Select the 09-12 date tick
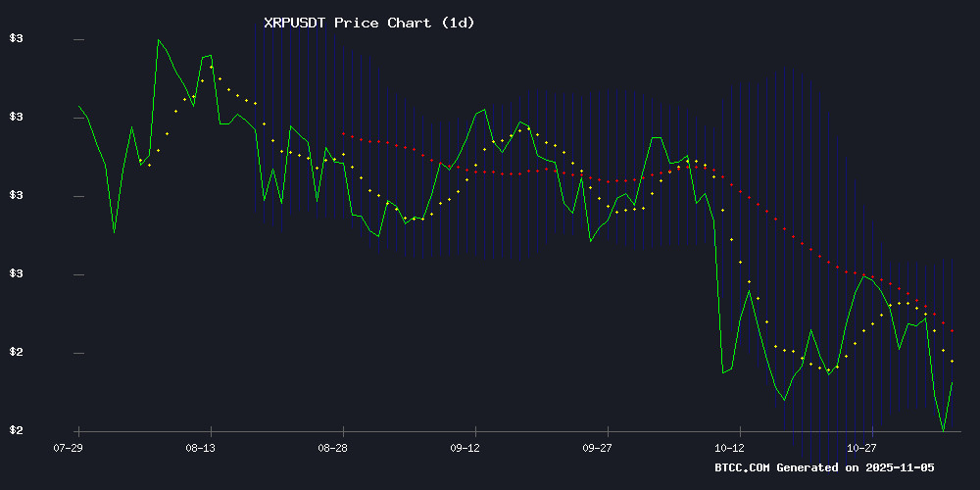Viewport: 980px width, 490px height. tap(465, 447)
